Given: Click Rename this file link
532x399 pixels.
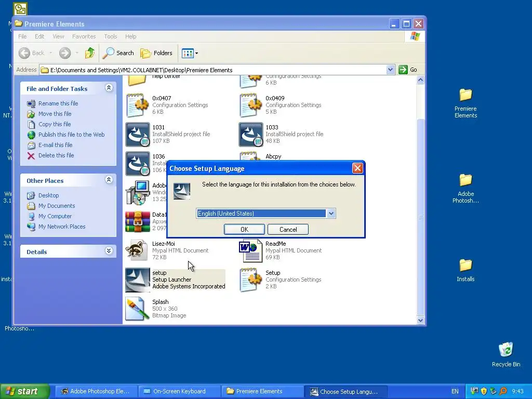Looking at the screenshot, I should pos(58,103).
